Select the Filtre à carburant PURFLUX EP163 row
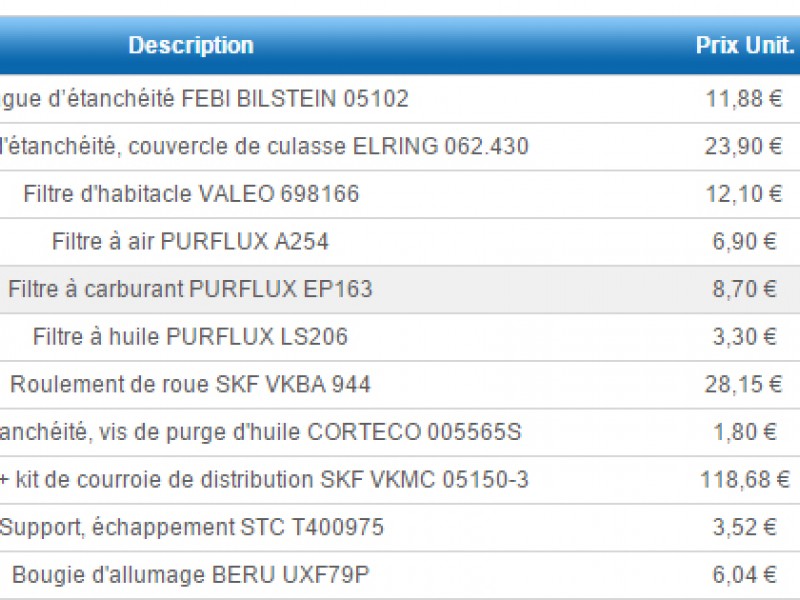The image size is (800, 600). [x=190, y=290]
